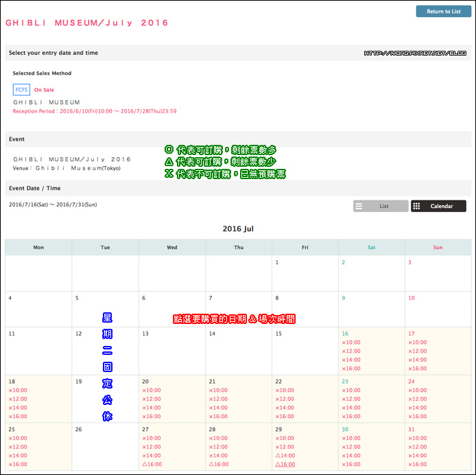Screen dimensions: 476x475
Task: Click the Sat column header
Action: 372,247
